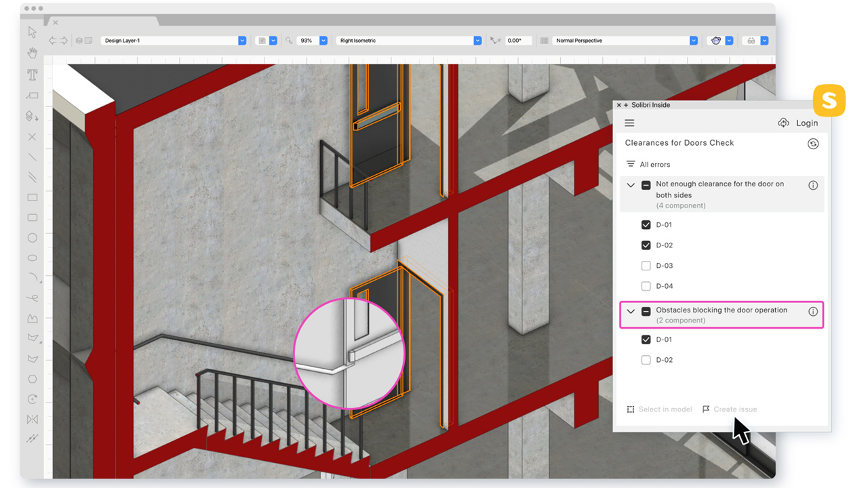Open the All errors filter
Screen dimensions: 868x488
[x=648, y=165]
